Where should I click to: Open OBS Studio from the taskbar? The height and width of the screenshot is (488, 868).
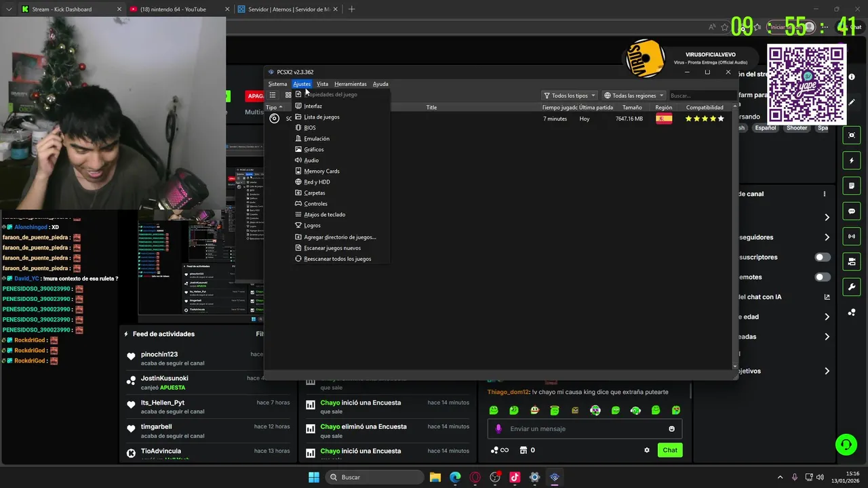click(x=495, y=477)
